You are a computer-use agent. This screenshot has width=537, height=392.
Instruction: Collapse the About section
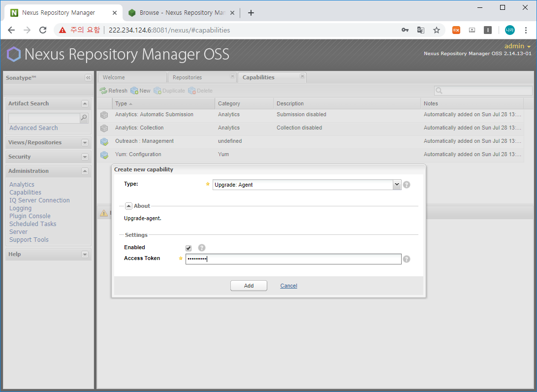click(129, 206)
